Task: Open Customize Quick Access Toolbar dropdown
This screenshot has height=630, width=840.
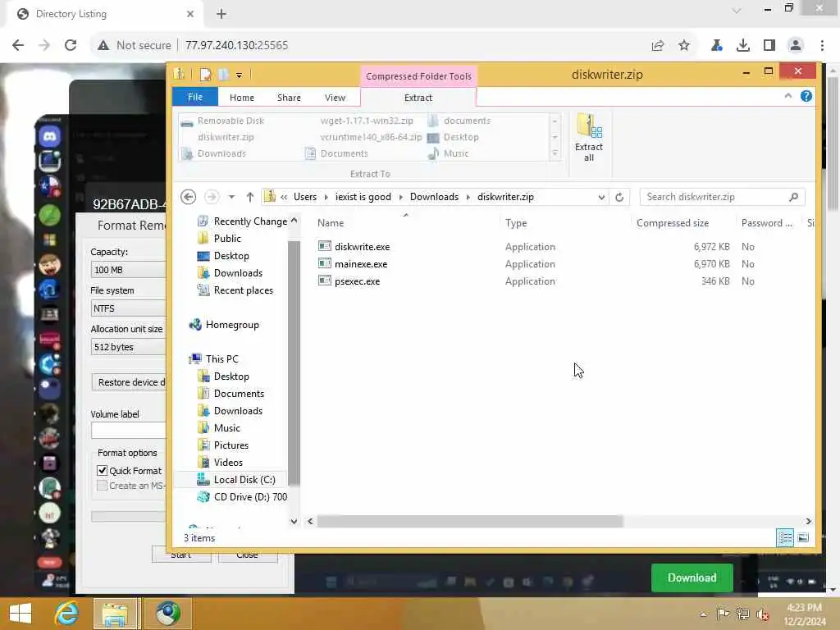Action: click(239, 75)
